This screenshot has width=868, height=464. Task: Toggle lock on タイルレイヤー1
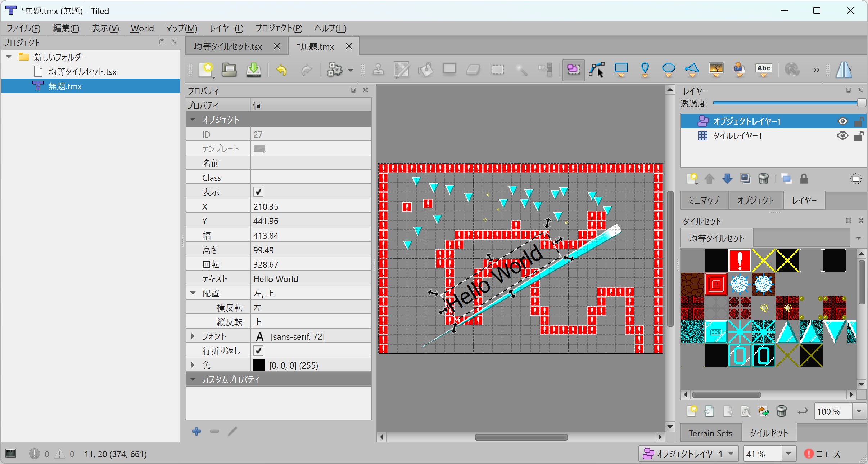click(x=859, y=136)
